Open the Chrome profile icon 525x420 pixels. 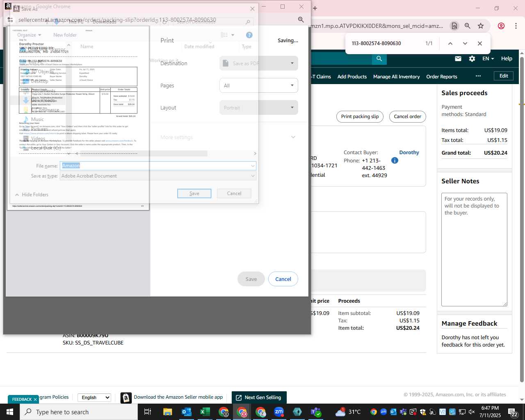pos(501,26)
